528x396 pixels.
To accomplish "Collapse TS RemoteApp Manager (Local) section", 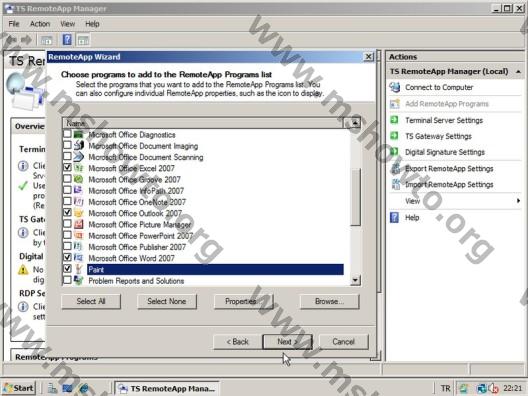I will point(519,72).
